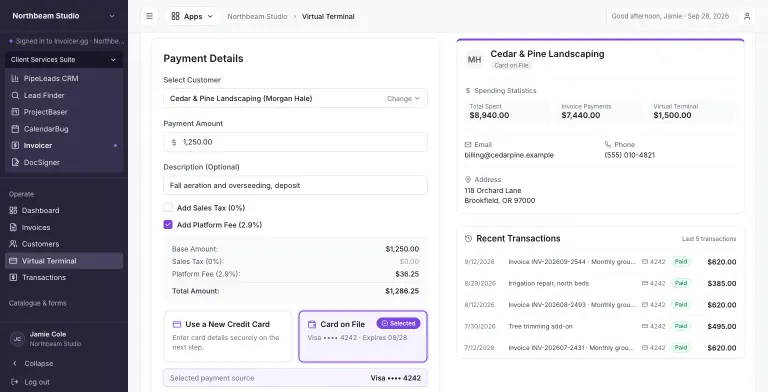
Task: Open transaction Invoice INV-202609-2544
Action: click(x=600, y=262)
